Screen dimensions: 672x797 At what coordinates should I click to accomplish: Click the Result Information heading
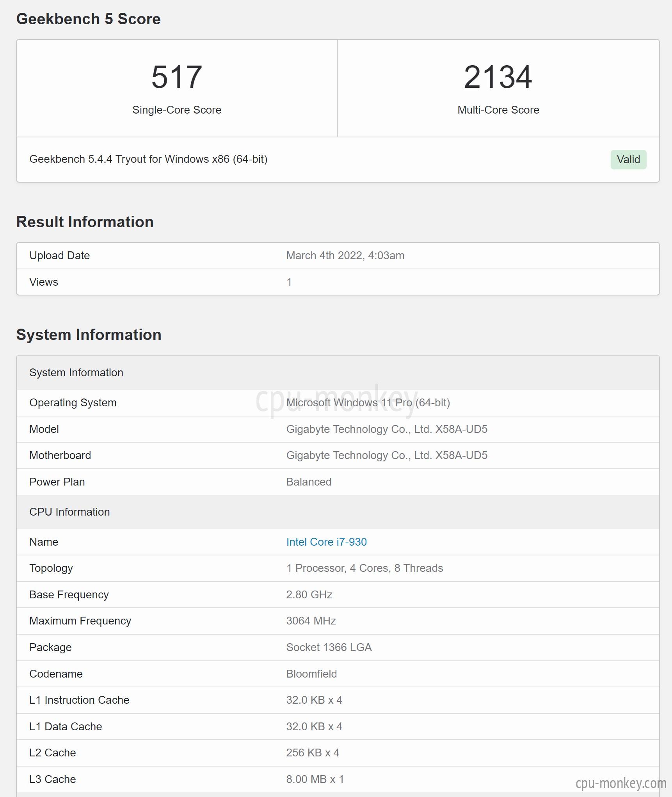pyautogui.click(x=85, y=222)
